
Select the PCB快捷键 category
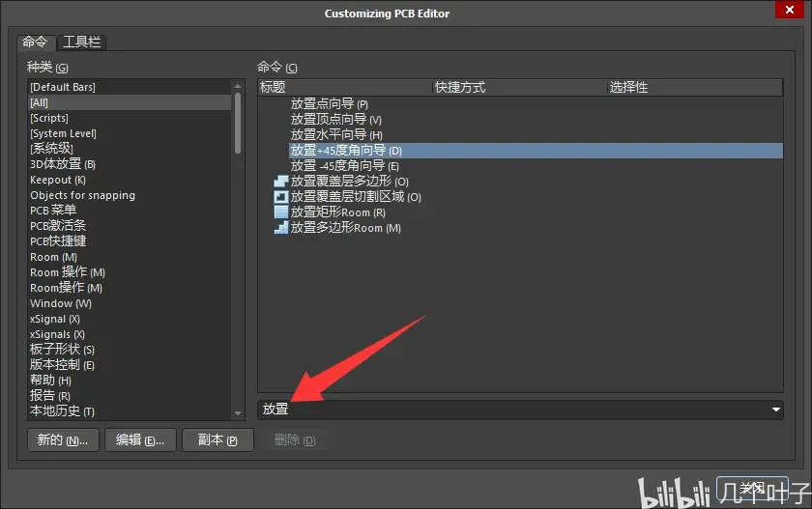[x=130, y=241]
